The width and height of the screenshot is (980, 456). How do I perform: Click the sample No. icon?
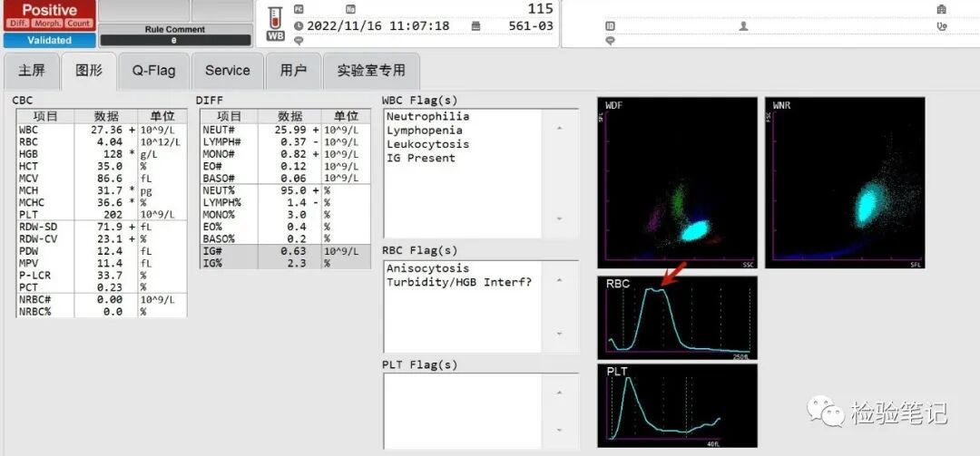(x=350, y=9)
